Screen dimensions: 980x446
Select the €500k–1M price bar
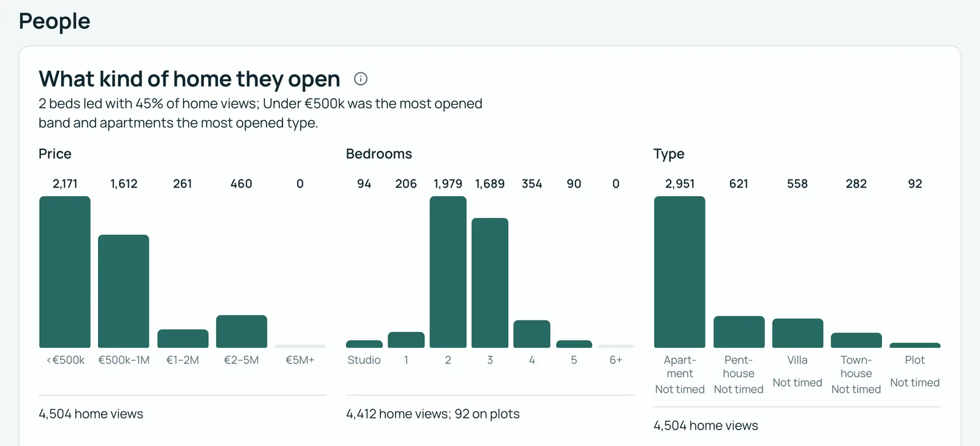(124, 291)
